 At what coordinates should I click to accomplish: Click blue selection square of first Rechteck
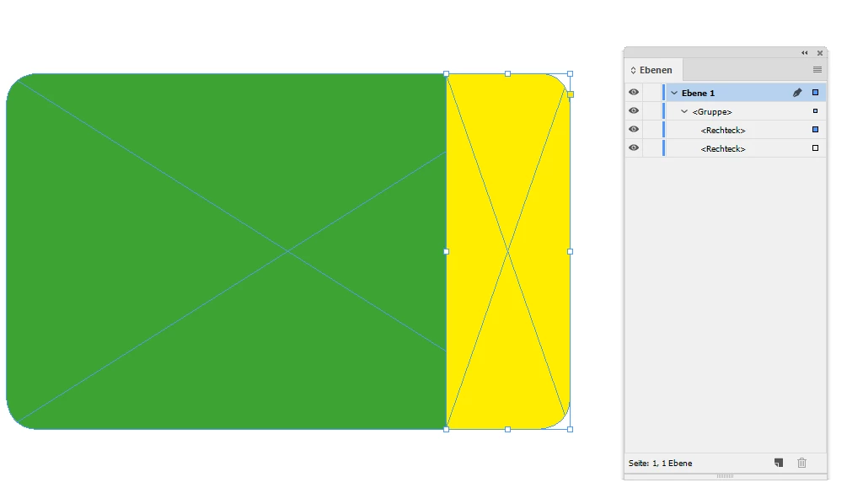(816, 129)
